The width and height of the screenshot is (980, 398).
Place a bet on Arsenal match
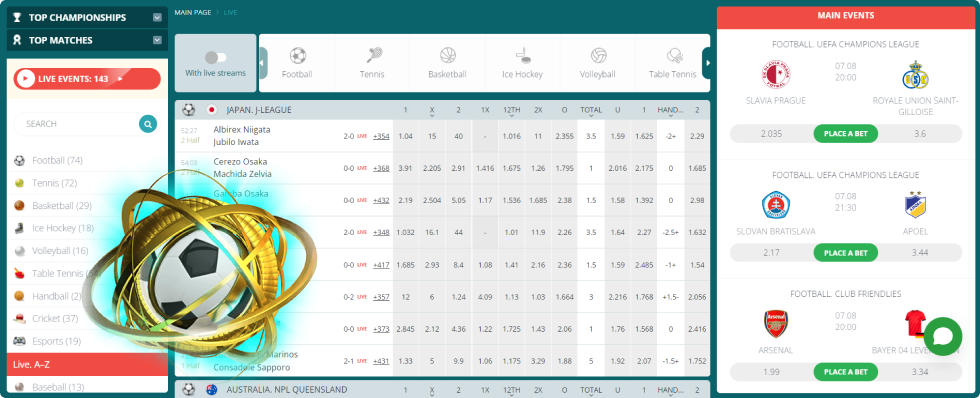pyautogui.click(x=846, y=372)
